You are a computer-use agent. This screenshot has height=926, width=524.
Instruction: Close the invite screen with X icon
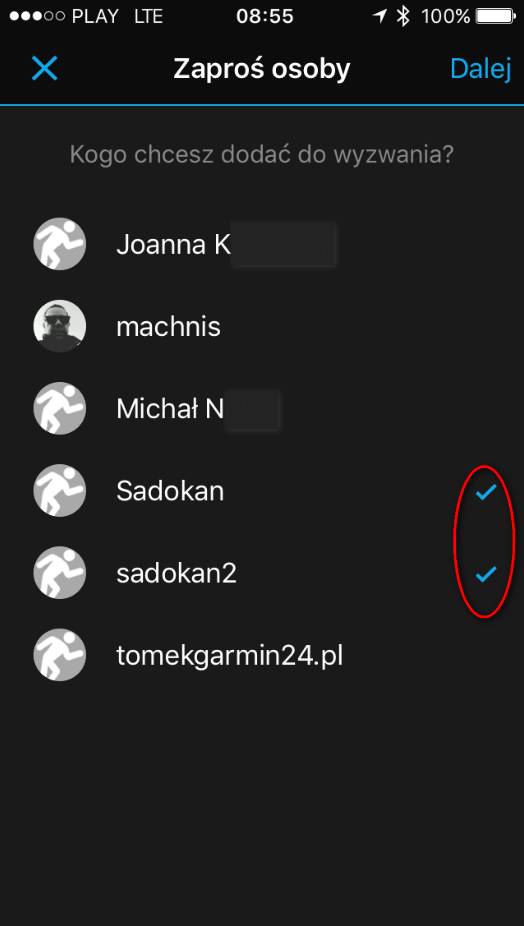(x=44, y=69)
